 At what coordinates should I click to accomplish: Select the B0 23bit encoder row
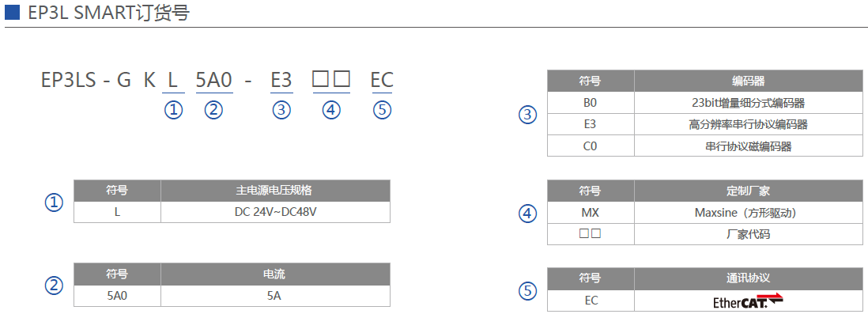705,103
